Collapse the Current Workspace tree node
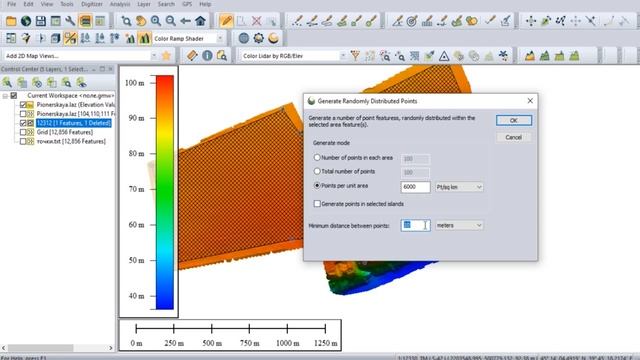 [x=5, y=96]
